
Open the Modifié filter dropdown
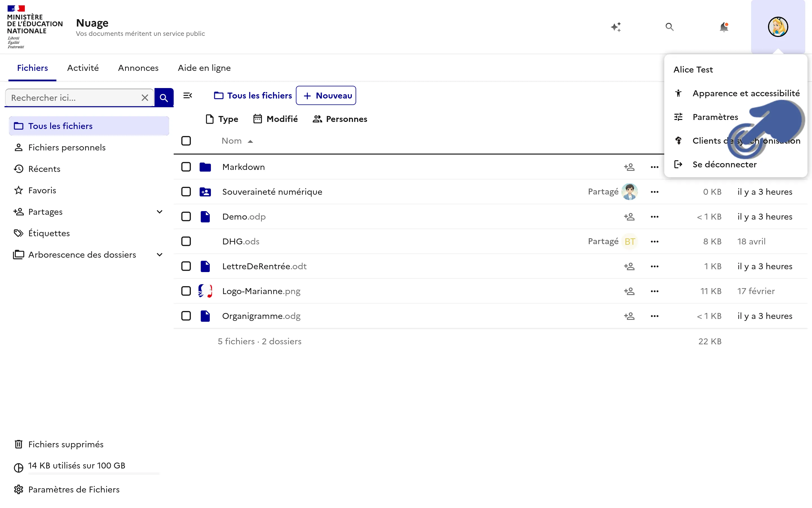[x=275, y=119]
